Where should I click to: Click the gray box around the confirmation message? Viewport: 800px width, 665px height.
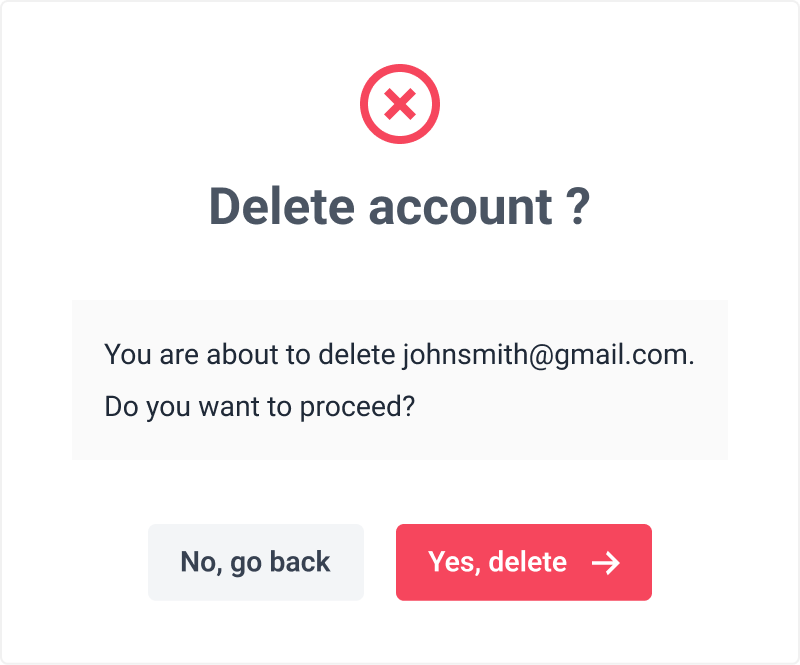pyautogui.click(x=399, y=380)
